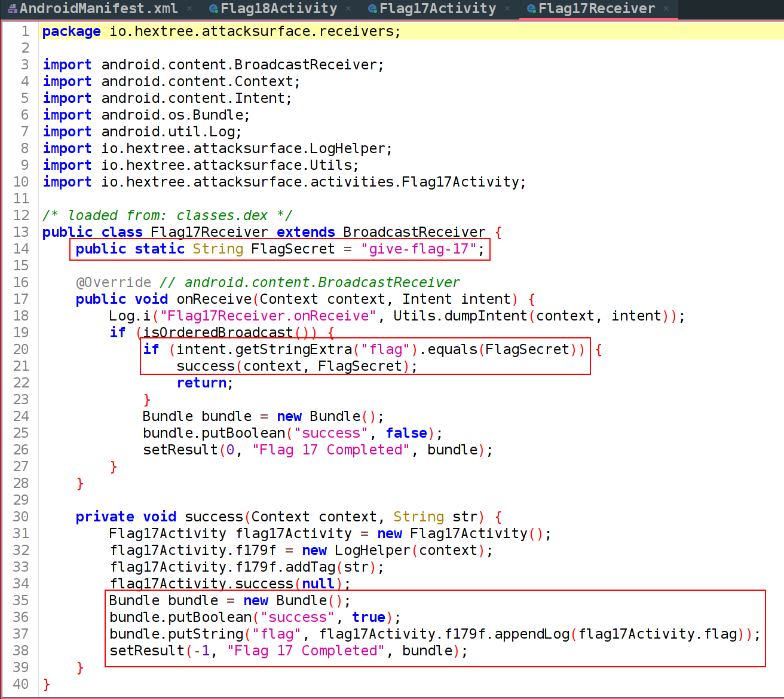The image size is (784, 699).
Task: Click the class icon on Flag18Activity tab
Action: 213,9
